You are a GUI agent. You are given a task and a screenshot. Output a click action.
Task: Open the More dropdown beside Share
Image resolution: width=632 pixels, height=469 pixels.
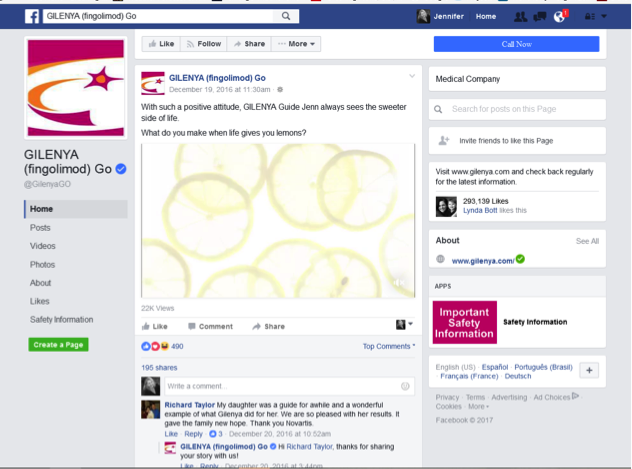pyautogui.click(x=297, y=44)
